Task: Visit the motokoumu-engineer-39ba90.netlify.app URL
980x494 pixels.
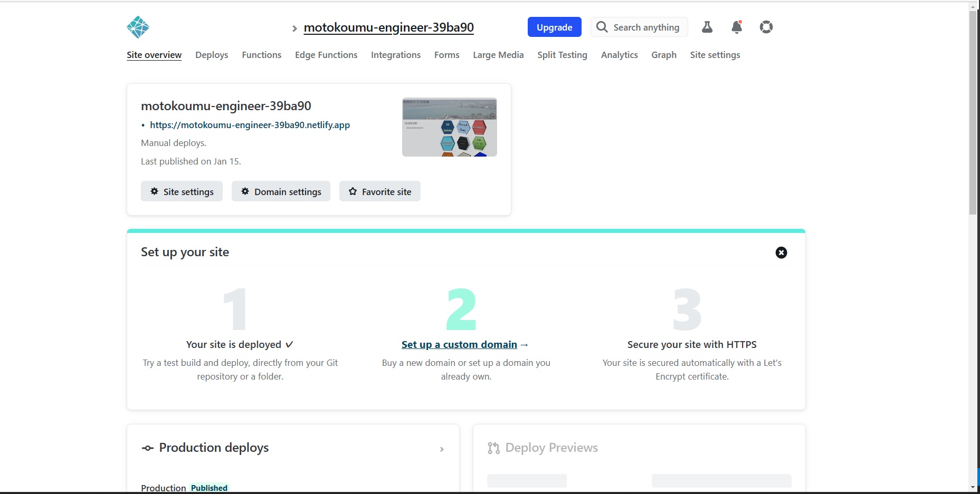Action: pyautogui.click(x=250, y=125)
